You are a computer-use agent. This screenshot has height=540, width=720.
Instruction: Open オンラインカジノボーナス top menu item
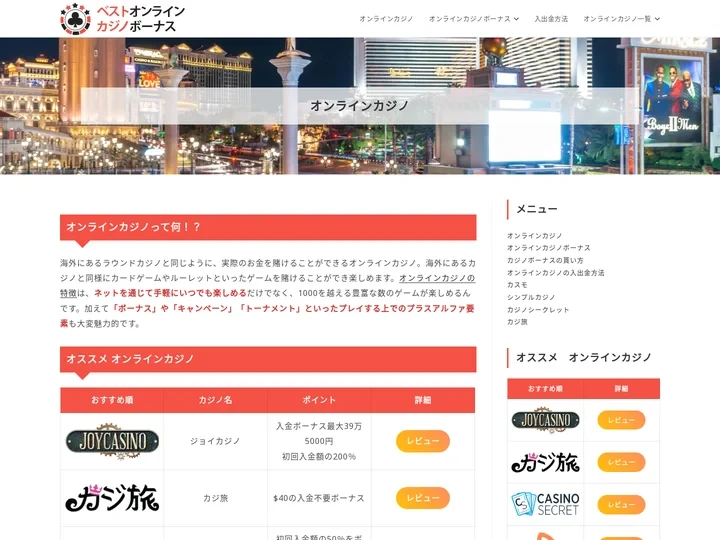[x=469, y=19]
